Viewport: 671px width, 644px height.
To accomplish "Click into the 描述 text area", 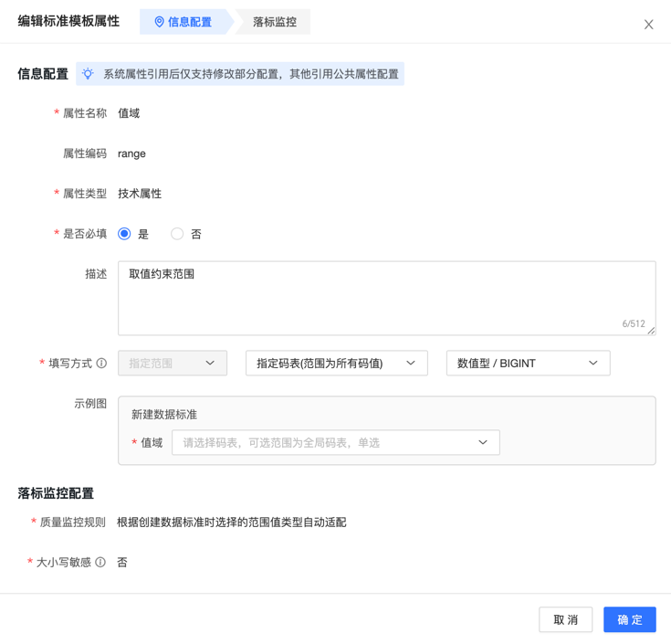I will pos(387,298).
